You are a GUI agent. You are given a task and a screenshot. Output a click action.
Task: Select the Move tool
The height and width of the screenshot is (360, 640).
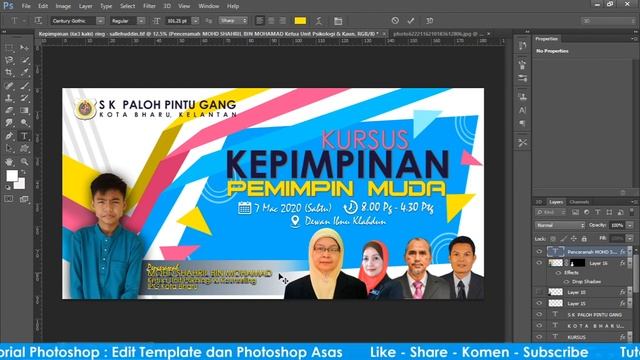click(x=24, y=48)
